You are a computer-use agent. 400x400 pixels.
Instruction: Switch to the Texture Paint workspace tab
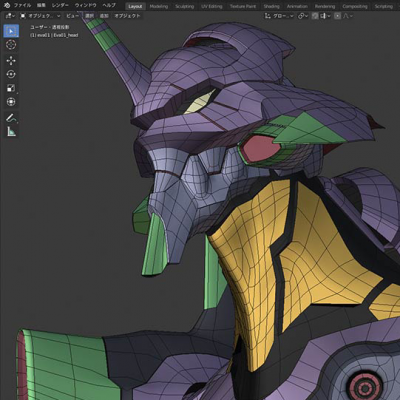pyautogui.click(x=243, y=6)
